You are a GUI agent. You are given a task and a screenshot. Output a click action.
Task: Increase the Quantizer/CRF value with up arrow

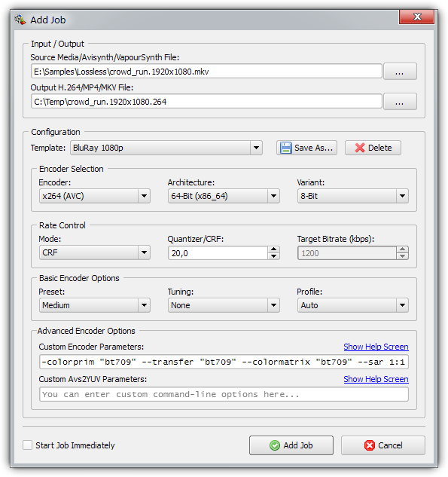coord(273,249)
